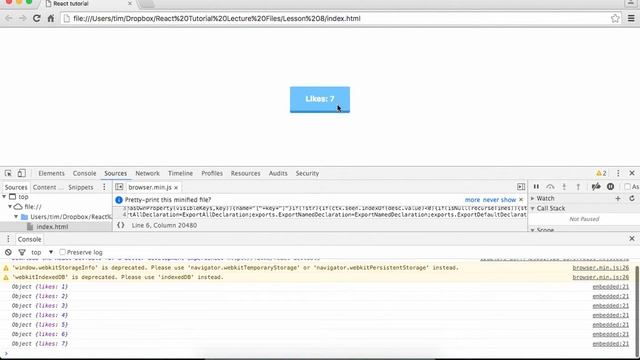Open the top context dropdown in console
640x360 pixels.
pos(42,252)
